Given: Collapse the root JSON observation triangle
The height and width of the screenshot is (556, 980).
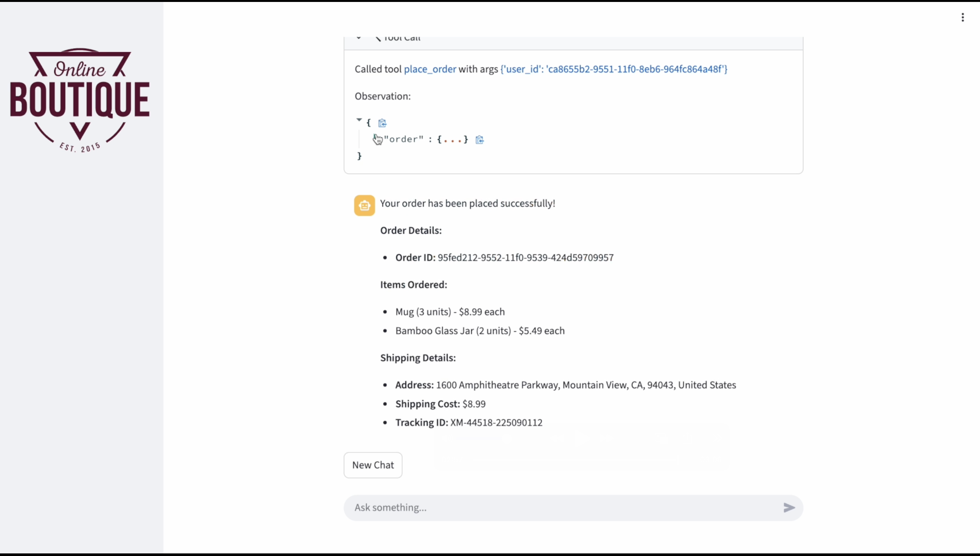Looking at the screenshot, I should click(359, 120).
